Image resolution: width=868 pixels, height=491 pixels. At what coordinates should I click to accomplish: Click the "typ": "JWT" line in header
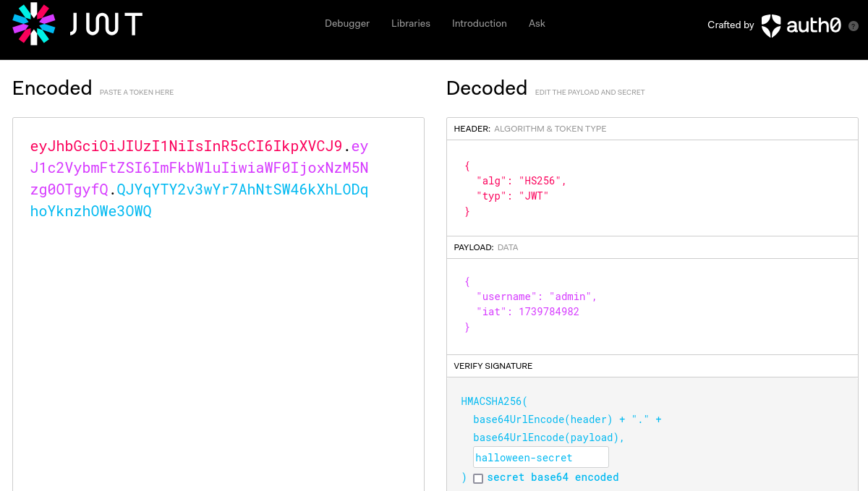tap(512, 196)
